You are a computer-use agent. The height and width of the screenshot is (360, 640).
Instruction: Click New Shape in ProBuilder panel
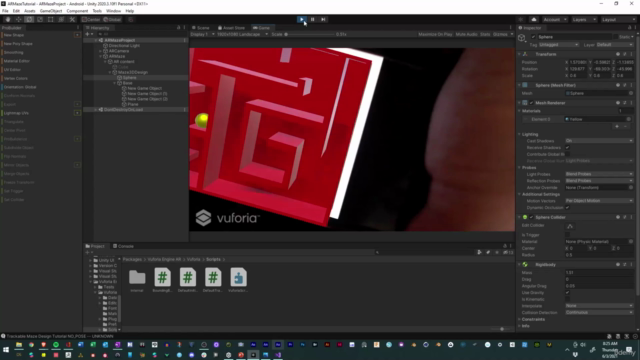[x=14, y=35]
